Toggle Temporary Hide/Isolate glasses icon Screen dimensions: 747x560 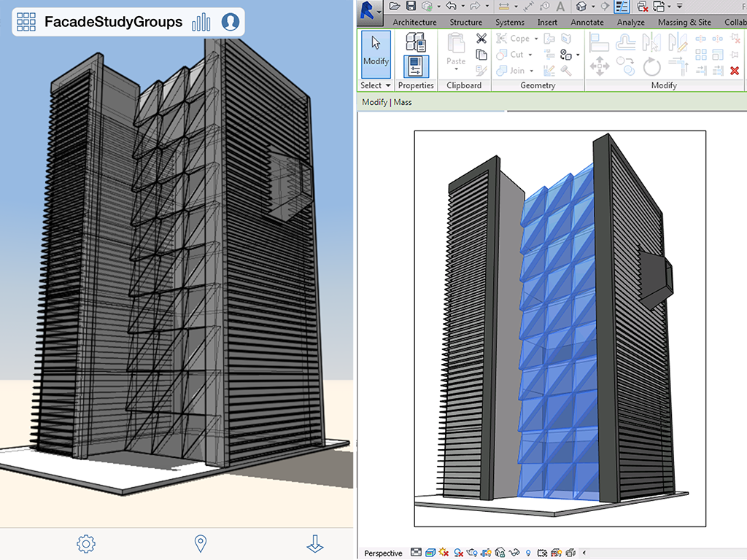514,553
